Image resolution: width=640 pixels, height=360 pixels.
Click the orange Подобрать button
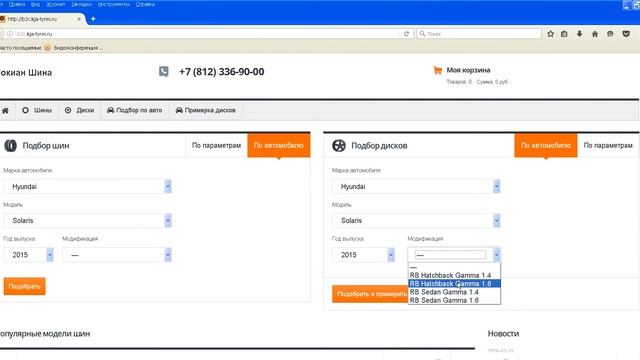click(x=24, y=286)
